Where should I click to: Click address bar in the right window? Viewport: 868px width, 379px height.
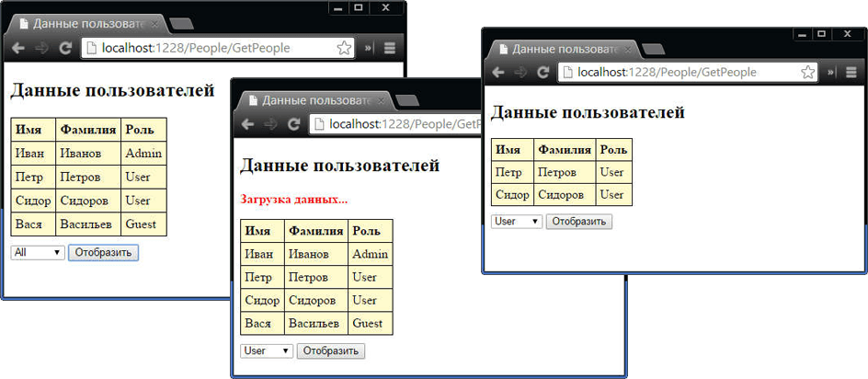[x=687, y=72]
